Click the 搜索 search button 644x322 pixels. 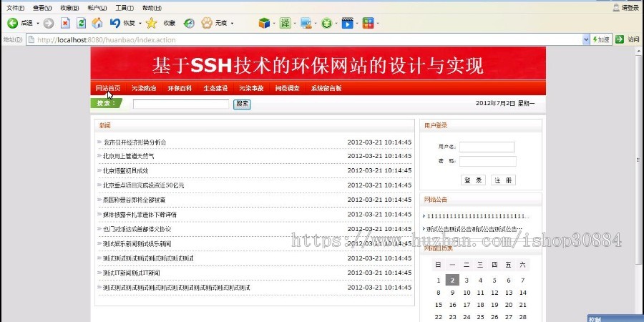pyautogui.click(x=243, y=104)
